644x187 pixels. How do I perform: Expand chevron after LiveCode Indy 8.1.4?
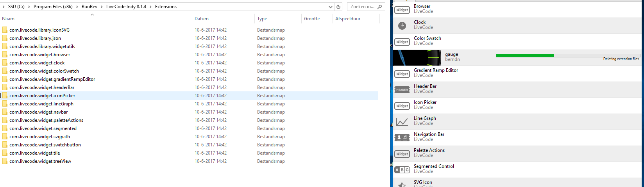pos(150,7)
